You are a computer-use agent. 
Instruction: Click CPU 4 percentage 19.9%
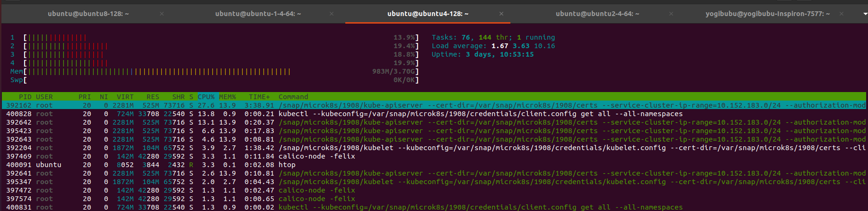coord(404,63)
